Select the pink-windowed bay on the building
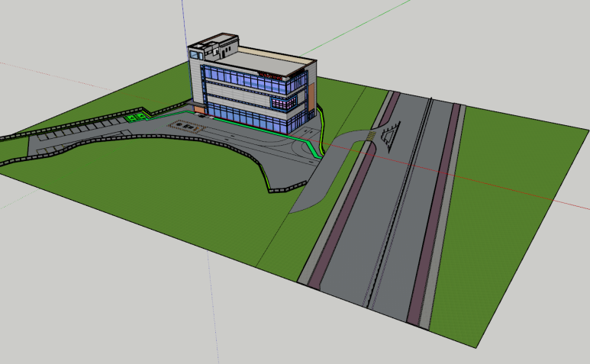Viewport: 590px width, 364px height. point(284,103)
